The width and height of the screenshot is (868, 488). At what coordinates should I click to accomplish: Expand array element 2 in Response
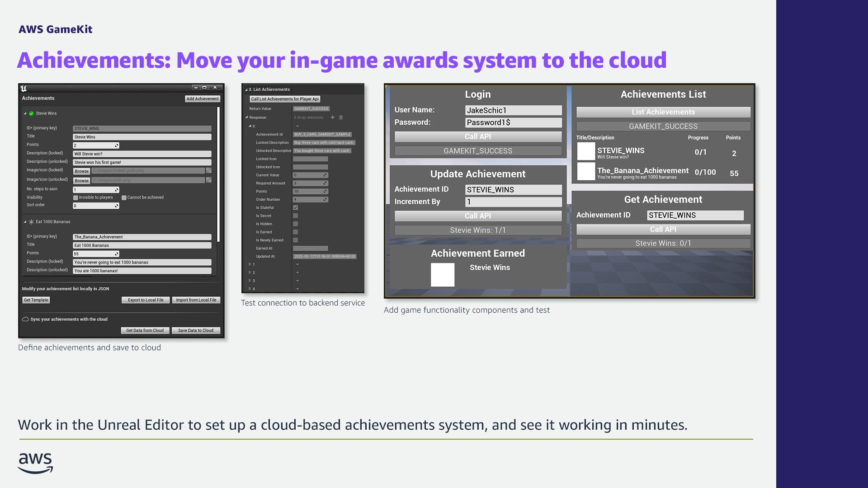click(x=250, y=272)
